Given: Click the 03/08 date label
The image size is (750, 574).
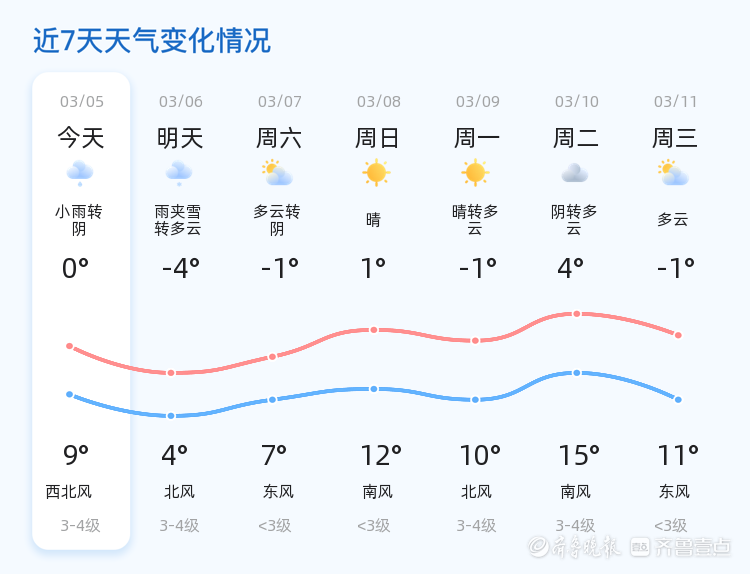Looking at the screenshot, I should point(379,101).
